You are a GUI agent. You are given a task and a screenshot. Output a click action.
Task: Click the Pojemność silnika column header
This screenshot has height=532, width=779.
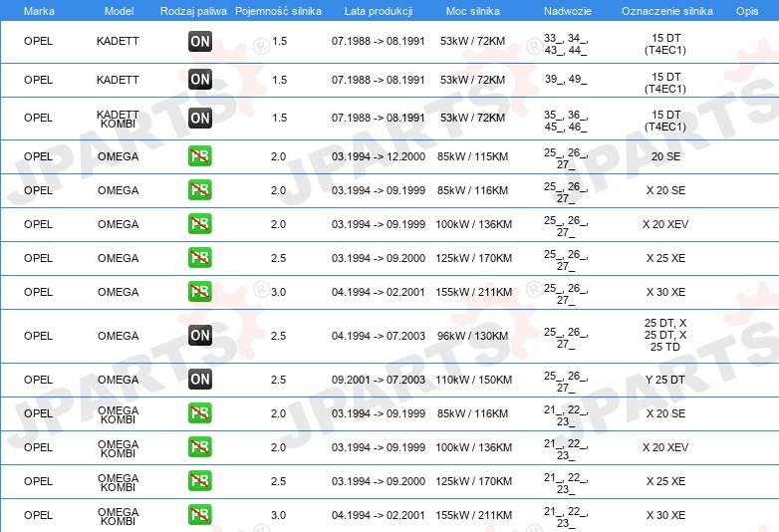click(278, 11)
